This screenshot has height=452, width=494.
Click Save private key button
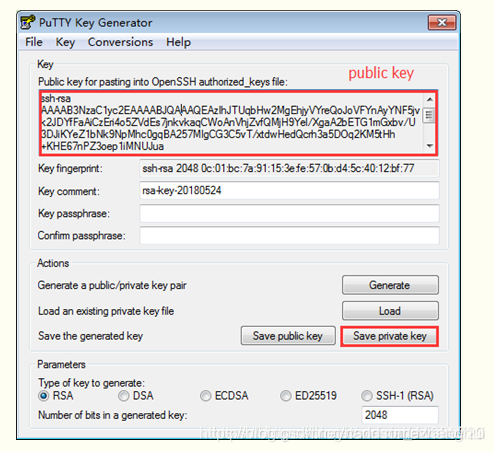(x=389, y=336)
